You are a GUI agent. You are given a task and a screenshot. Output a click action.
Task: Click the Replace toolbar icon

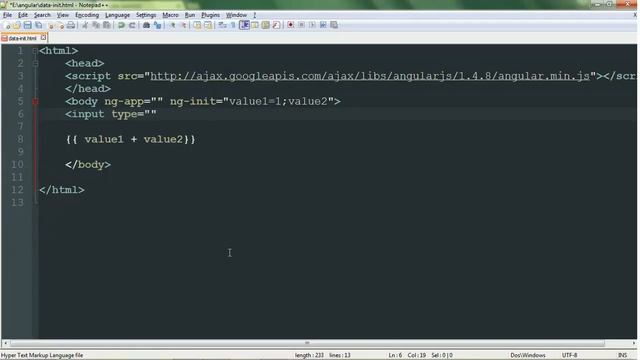point(157,25)
